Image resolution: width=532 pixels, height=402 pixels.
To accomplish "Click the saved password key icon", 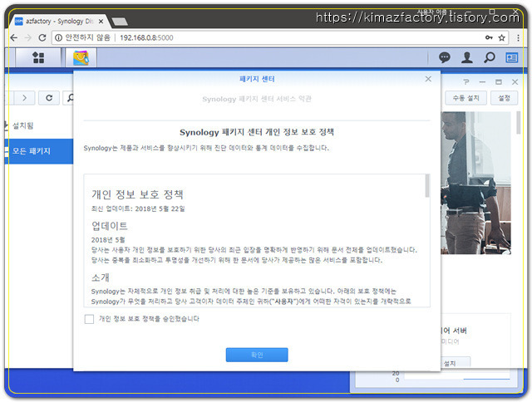I will click(489, 37).
